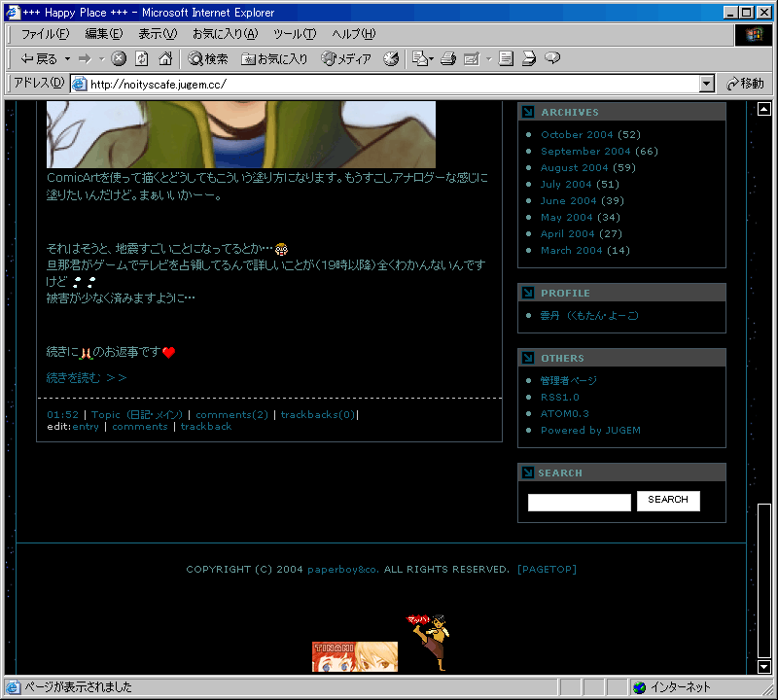Click the Forward arrow toolbar button
Screen dimensions: 778x700
(x=86, y=59)
